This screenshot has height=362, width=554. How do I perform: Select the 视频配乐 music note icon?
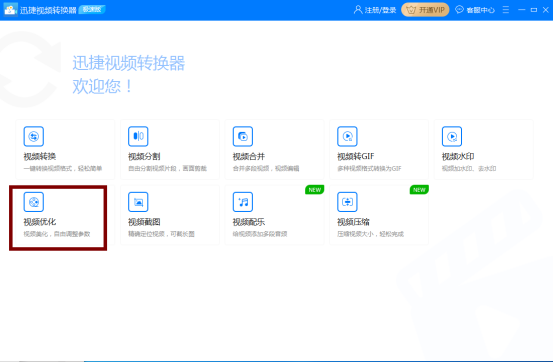243,202
